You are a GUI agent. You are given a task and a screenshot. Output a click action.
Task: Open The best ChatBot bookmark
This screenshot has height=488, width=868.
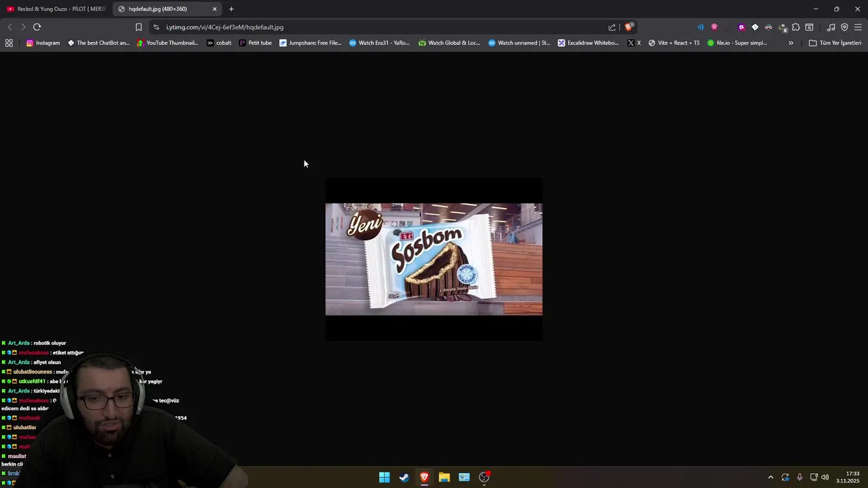(x=98, y=43)
